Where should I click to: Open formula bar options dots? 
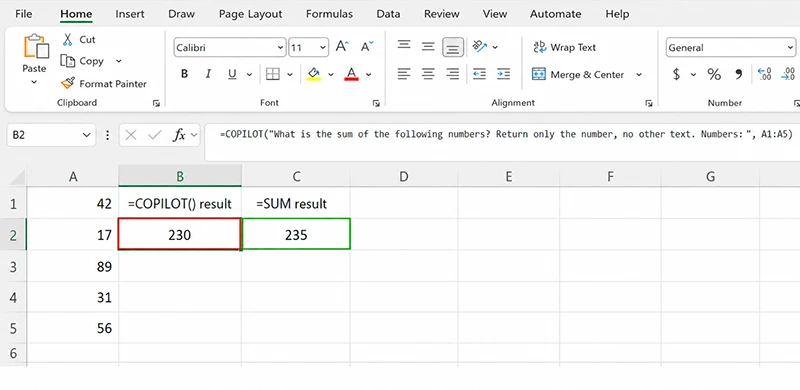[x=107, y=135]
